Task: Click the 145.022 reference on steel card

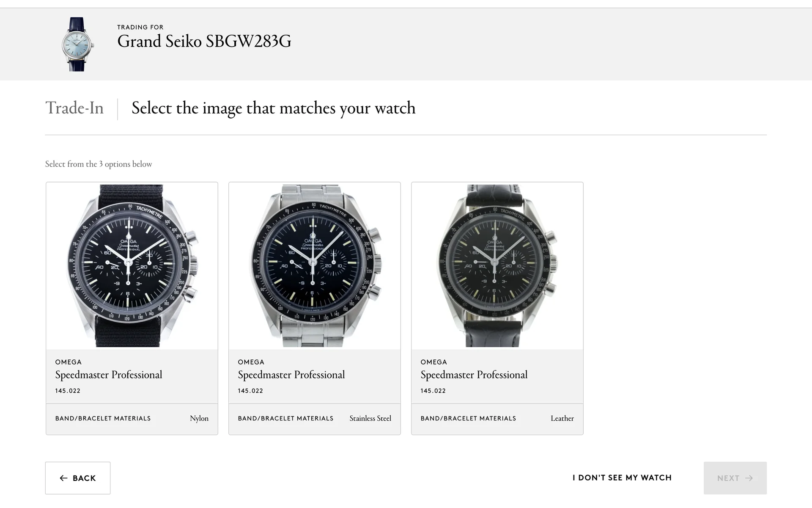Action: point(250,391)
